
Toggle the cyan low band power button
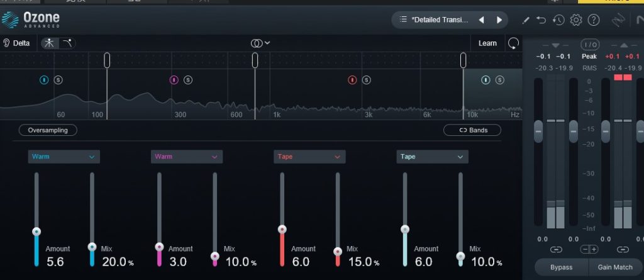point(45,80)
